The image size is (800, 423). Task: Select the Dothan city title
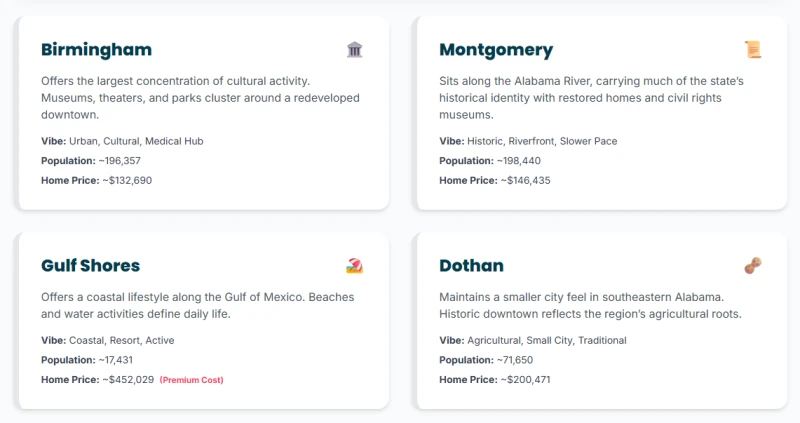pyautogui.click(x=471, y=265)
